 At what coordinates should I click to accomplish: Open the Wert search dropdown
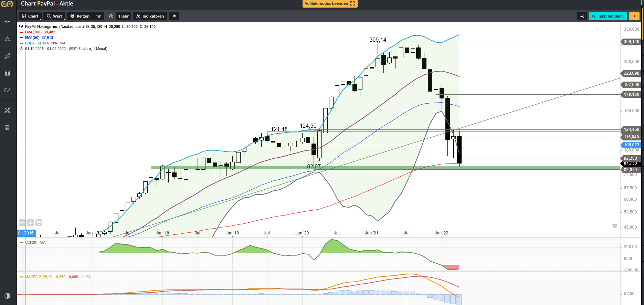coord(54,16)
